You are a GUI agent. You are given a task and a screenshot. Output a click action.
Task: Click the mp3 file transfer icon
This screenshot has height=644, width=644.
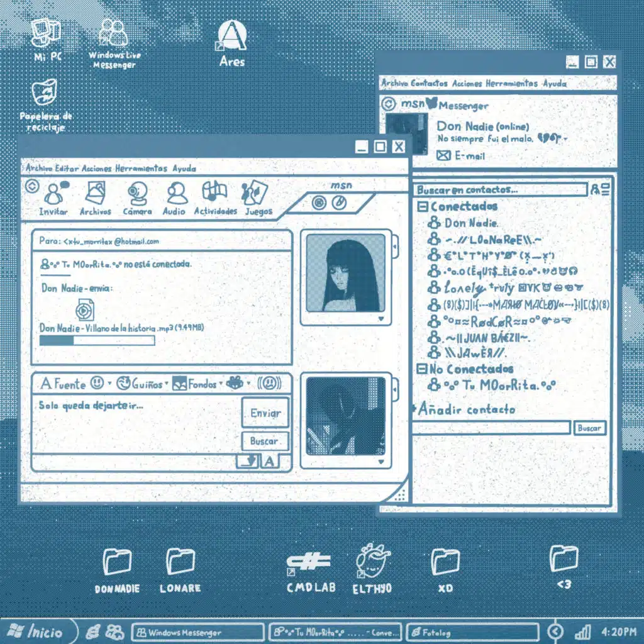(x=85, y=309)
